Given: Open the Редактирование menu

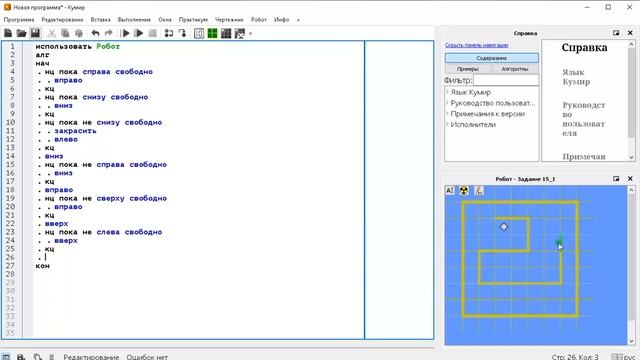Looking at the screenshot, I should (62, 20).
